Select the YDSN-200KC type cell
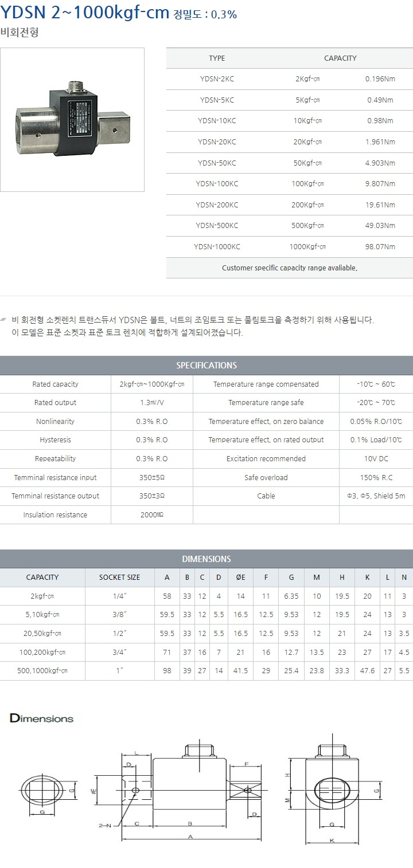This screenshot has height=868, width=413. coord(217,205)
